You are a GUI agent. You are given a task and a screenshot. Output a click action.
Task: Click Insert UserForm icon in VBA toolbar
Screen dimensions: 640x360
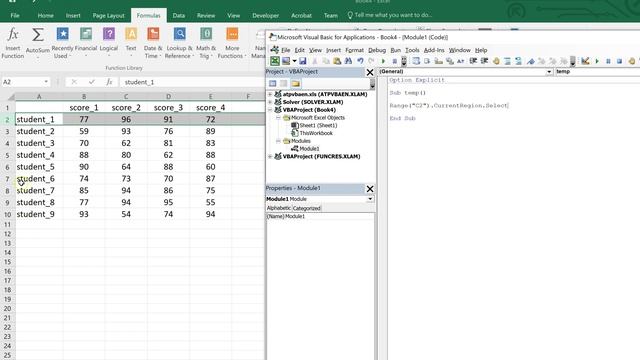pos(286,61)
